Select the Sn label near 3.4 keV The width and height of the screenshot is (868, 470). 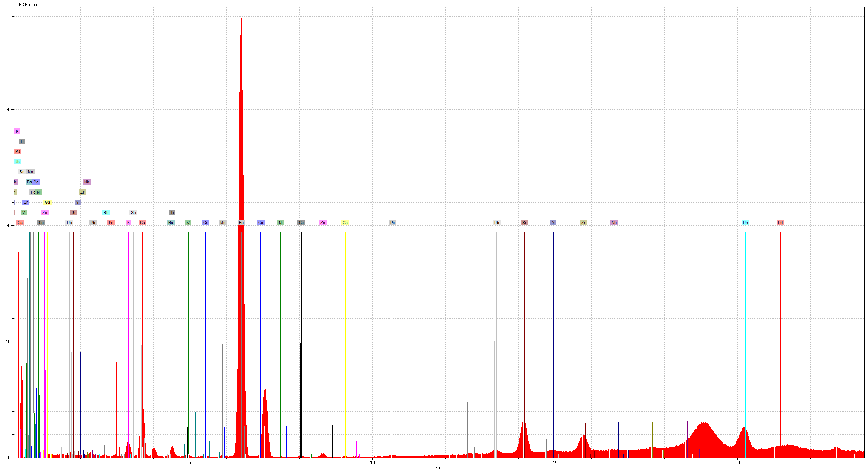(133, 212)
